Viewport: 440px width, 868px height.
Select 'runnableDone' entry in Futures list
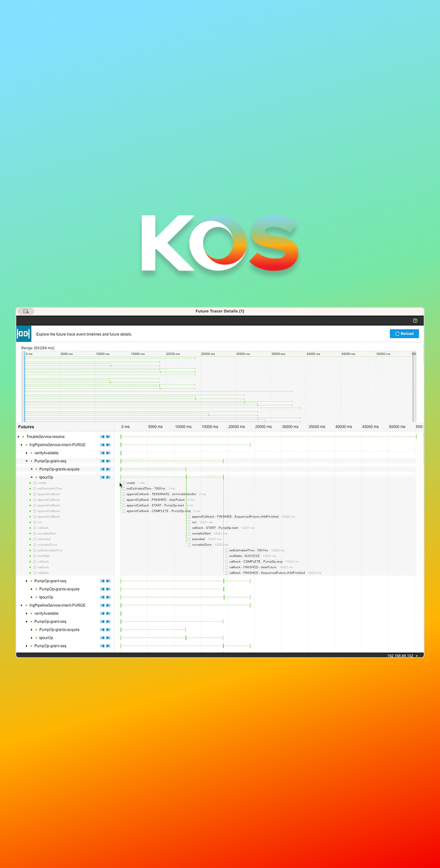pos(47,545)
